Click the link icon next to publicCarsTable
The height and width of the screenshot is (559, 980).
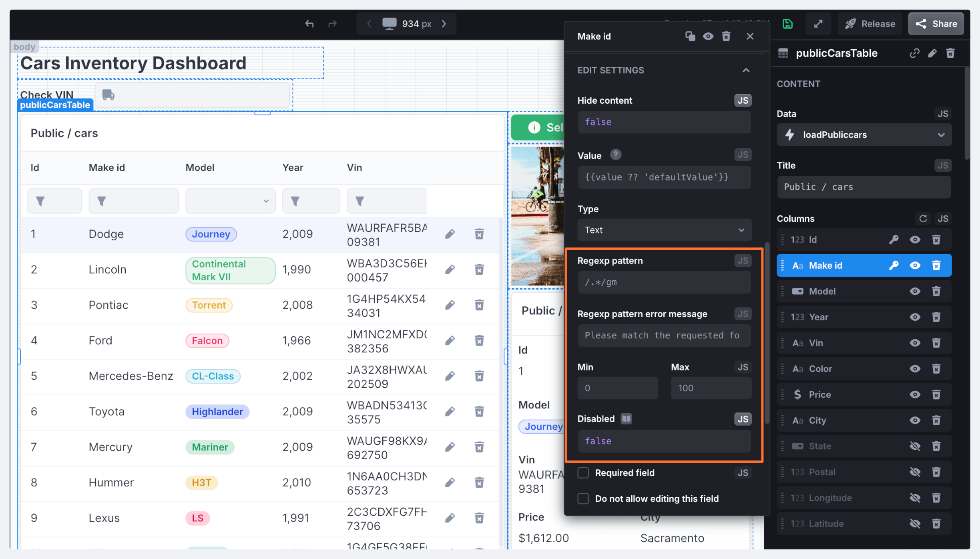click(x=914, y=53)
